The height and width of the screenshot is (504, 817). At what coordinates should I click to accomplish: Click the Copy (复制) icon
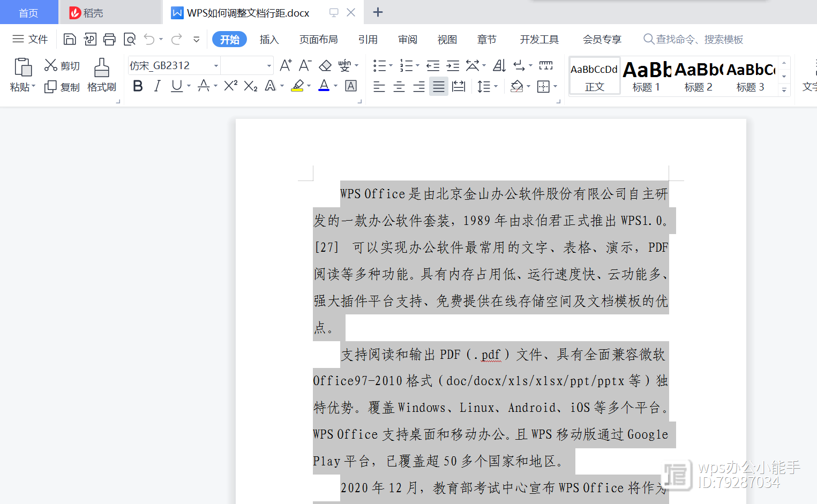[50, 87]
